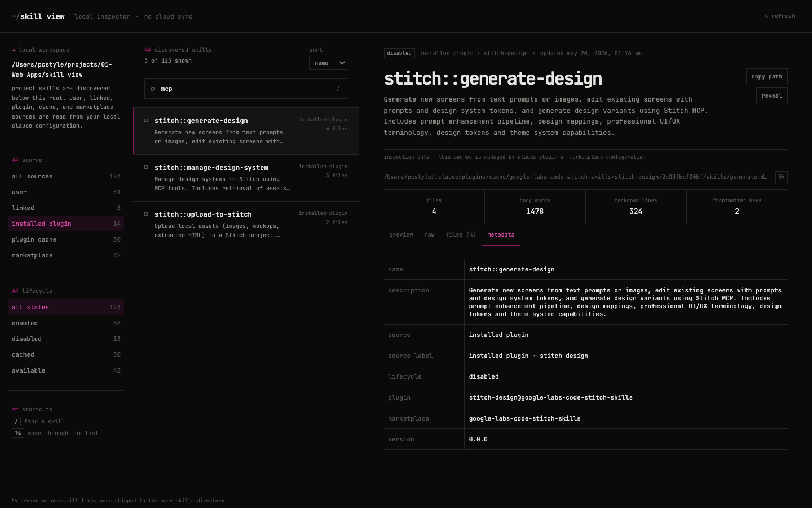This screenshot has height=508, width=812.
Task: Click the frontmatter keys value 2
Action: pyautogui.click(x=737, y=212)
